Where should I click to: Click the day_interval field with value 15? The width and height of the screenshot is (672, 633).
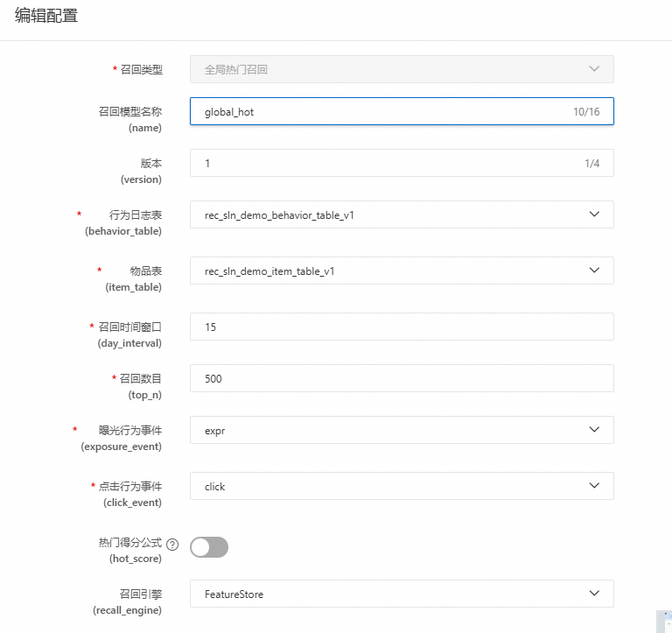click(402, 327)
